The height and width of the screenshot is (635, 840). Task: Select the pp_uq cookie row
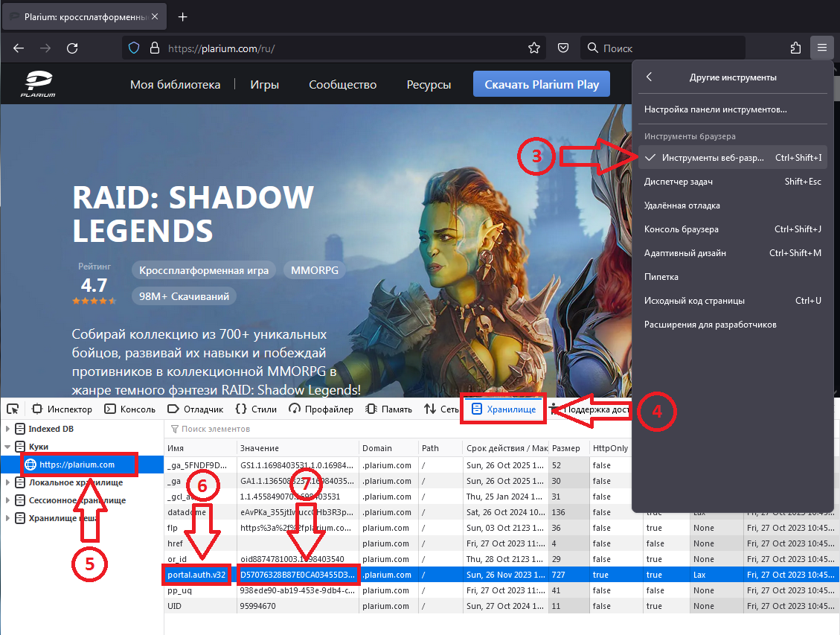501,590
